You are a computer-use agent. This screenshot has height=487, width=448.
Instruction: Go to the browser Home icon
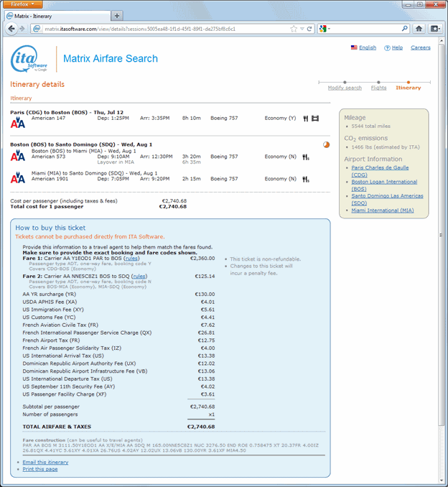pyautogui.click(x=419, y=29)
